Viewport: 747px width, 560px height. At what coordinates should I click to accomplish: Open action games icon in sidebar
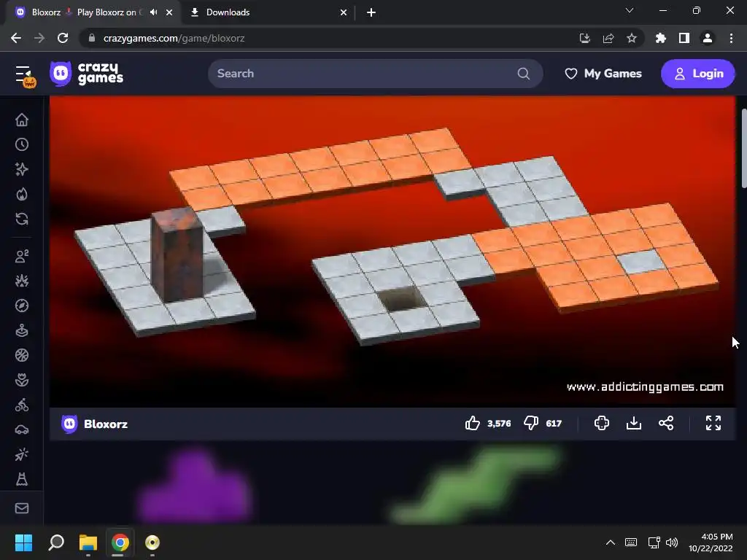(22, 281)
